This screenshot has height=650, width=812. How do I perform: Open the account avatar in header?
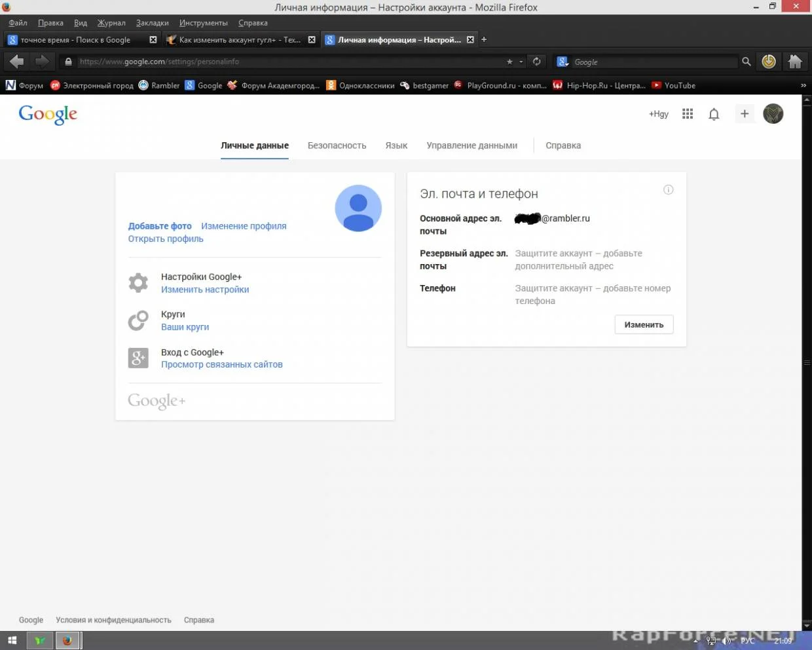(x=773, y=113)
